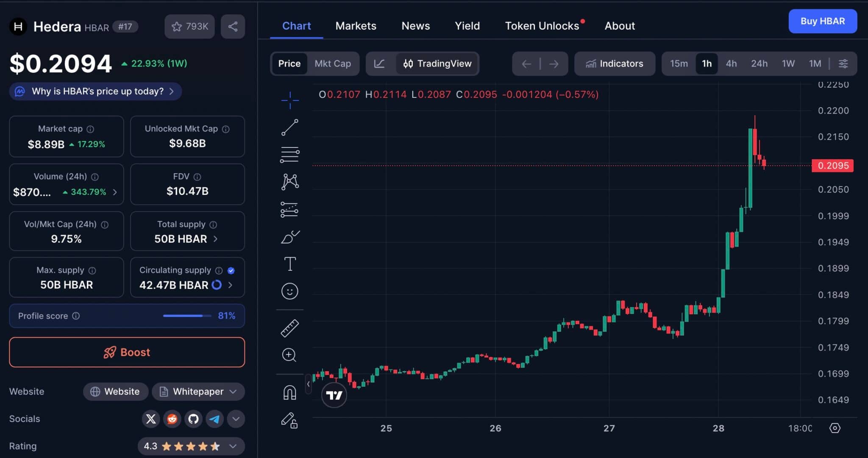Click the share icon next to the watchlist
The image size is (868, 458).
click(x=233, y=27)
